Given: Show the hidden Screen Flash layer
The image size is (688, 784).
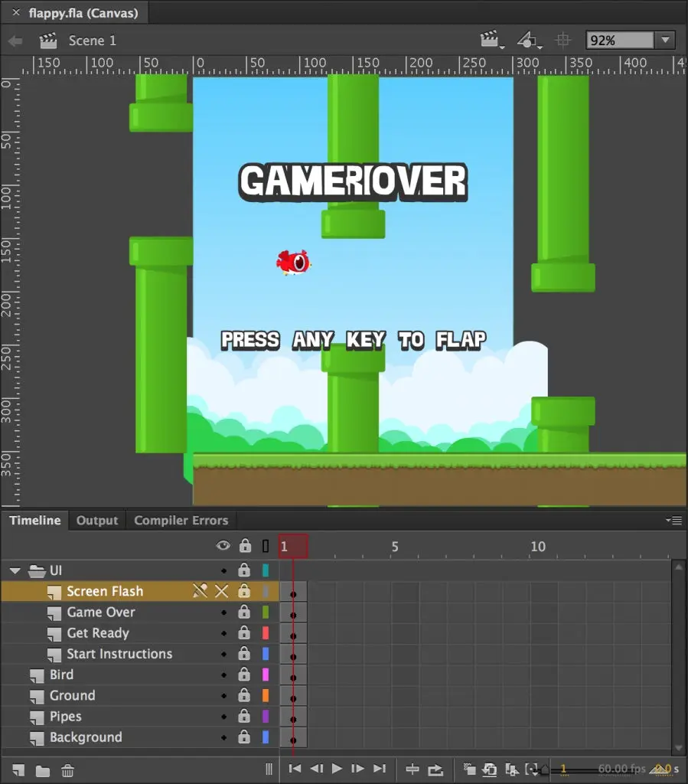Looking at the screenshot, I should [x=222, y=591].
